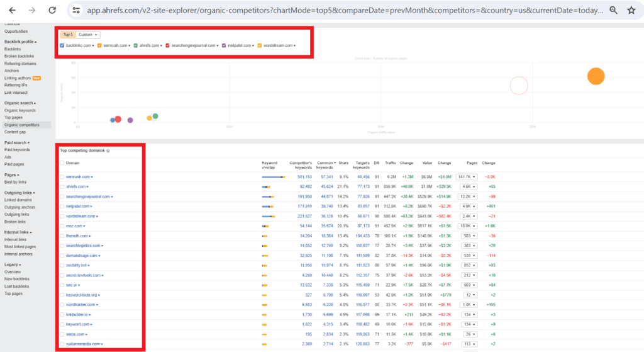Click DR column header
This screenshot has width=644, height=352.
coord(377,163)
